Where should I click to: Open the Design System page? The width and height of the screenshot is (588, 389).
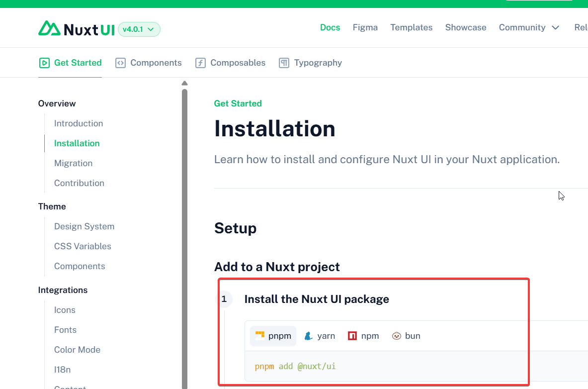(x=84, y=226)
